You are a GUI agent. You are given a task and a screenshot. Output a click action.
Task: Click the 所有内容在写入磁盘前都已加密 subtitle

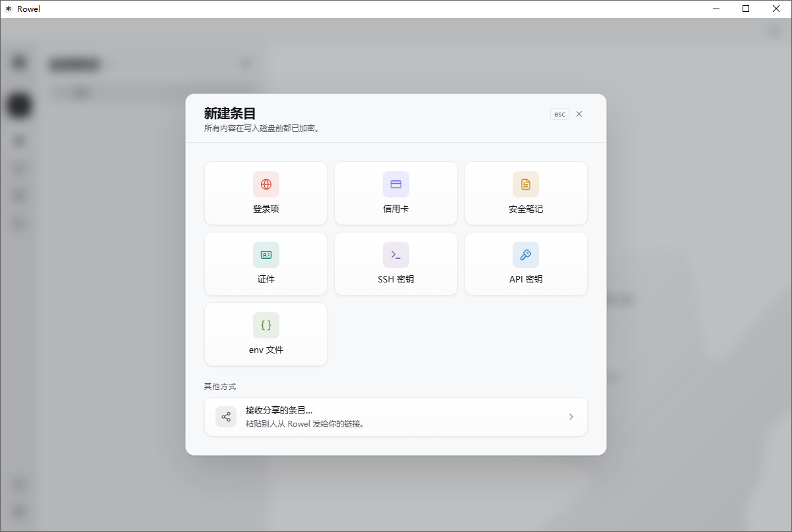point(262,128)
